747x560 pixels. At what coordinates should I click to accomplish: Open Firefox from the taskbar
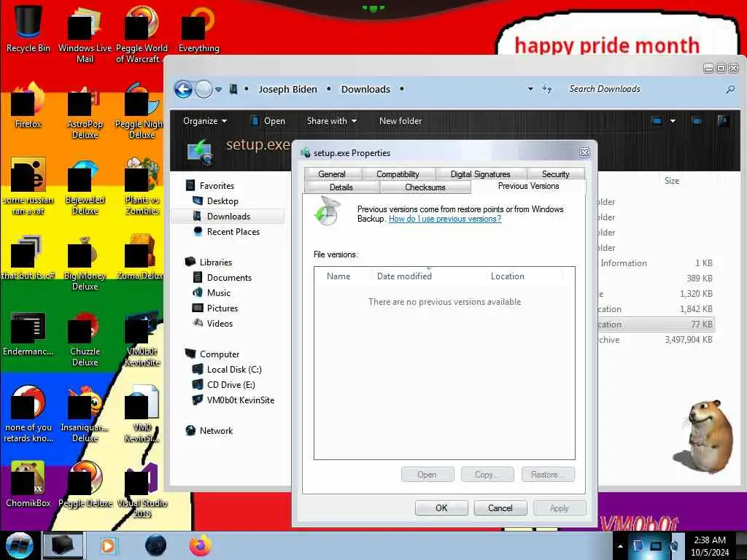tap(201, 545)
